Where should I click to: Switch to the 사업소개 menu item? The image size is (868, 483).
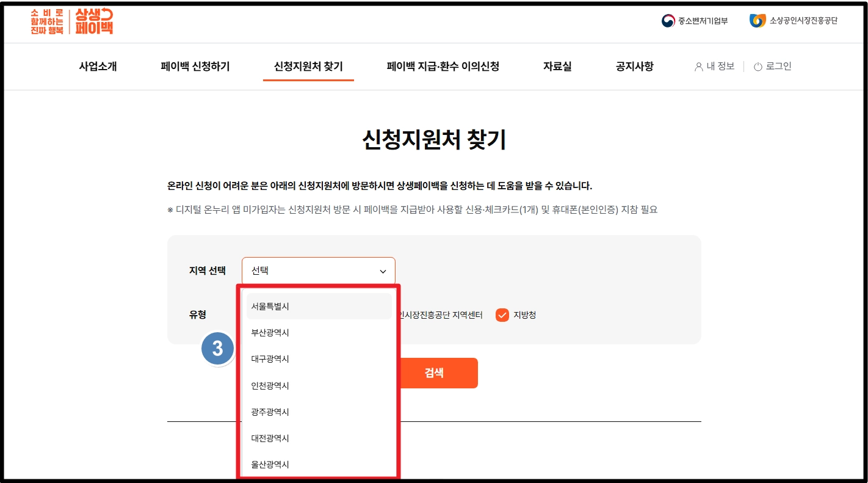click(97, 66)
